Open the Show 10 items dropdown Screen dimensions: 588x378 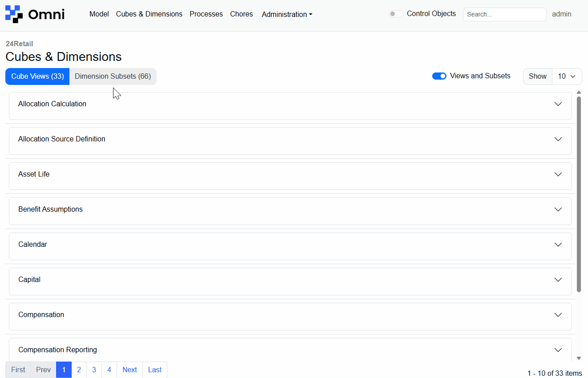click(566, 76)
